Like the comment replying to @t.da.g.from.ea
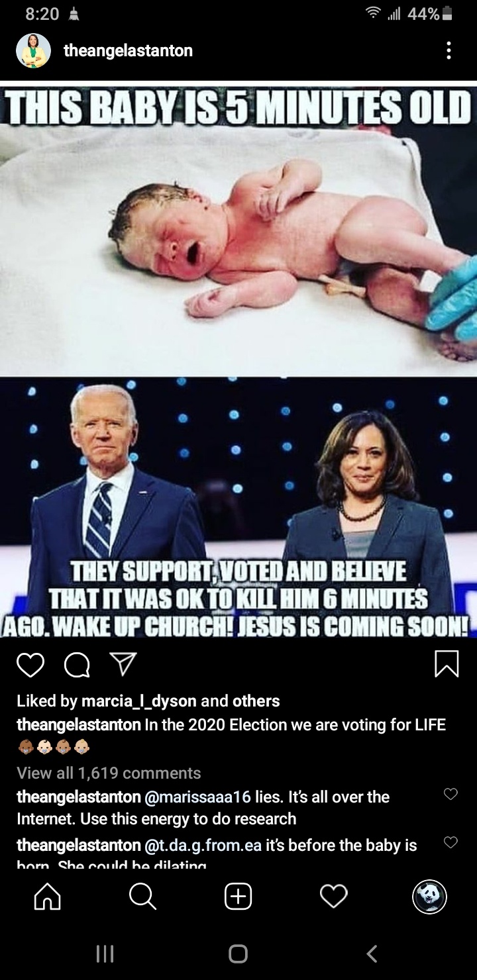The height and width of the screenshot is (980, 477). coord(450,842)
